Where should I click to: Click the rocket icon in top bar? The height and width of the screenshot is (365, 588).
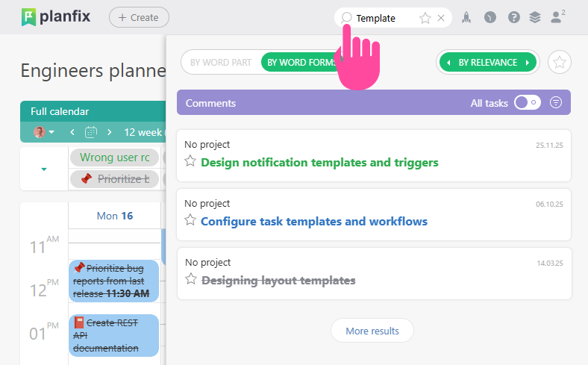coord(466,17)
